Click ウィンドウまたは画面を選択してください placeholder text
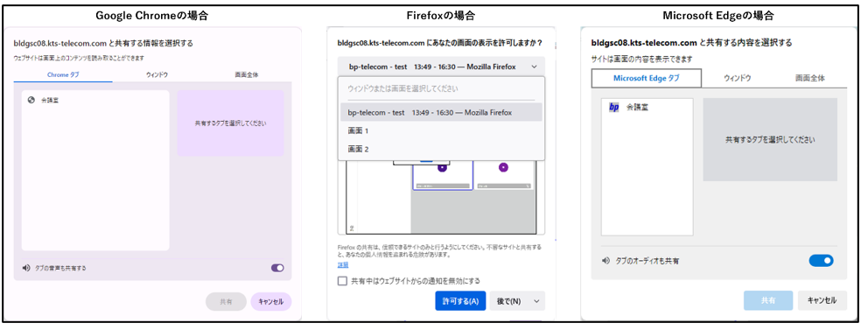The height and width of the screenshot is (330, 868). click(x=403, y=88)
